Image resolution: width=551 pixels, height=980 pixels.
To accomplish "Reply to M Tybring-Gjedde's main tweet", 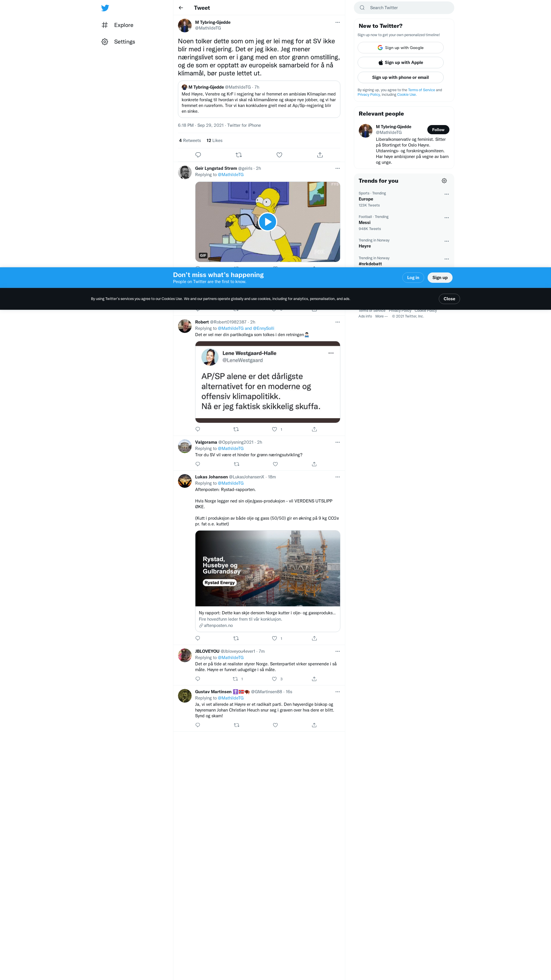I will [198, 155].
